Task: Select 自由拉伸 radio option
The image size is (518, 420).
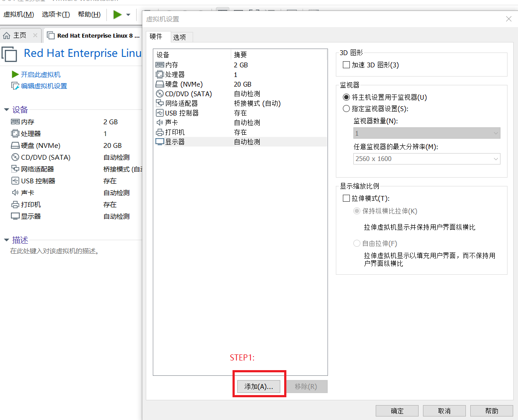Action: click(357, 243)
